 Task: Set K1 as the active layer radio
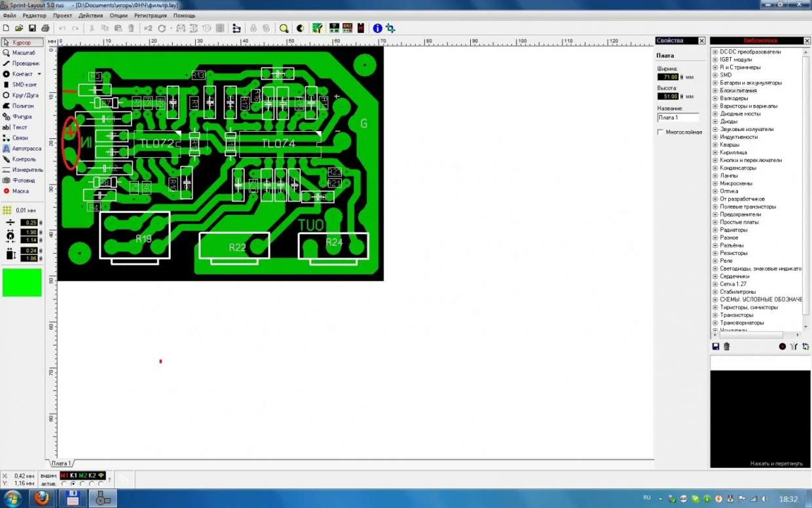coord(73,484)
